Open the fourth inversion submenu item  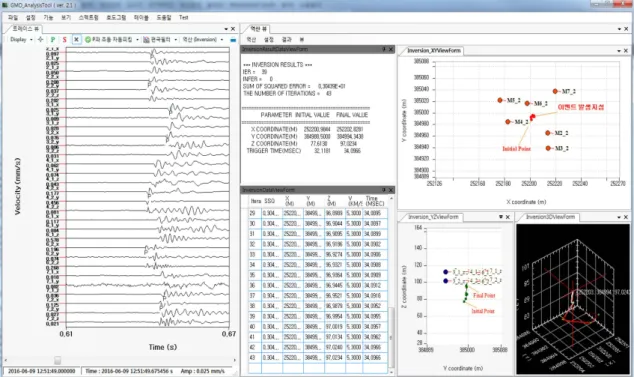click(302, 40)
